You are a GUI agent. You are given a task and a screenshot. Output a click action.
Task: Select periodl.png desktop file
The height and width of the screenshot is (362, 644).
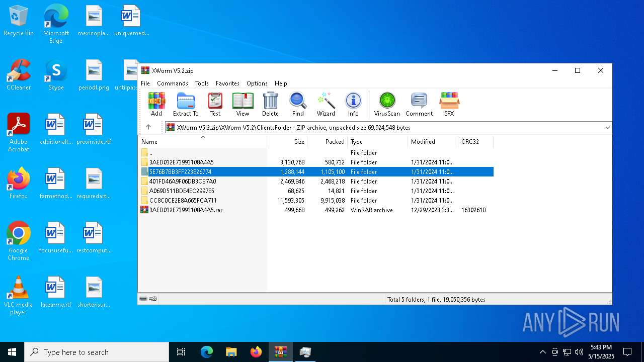point(94,75)
